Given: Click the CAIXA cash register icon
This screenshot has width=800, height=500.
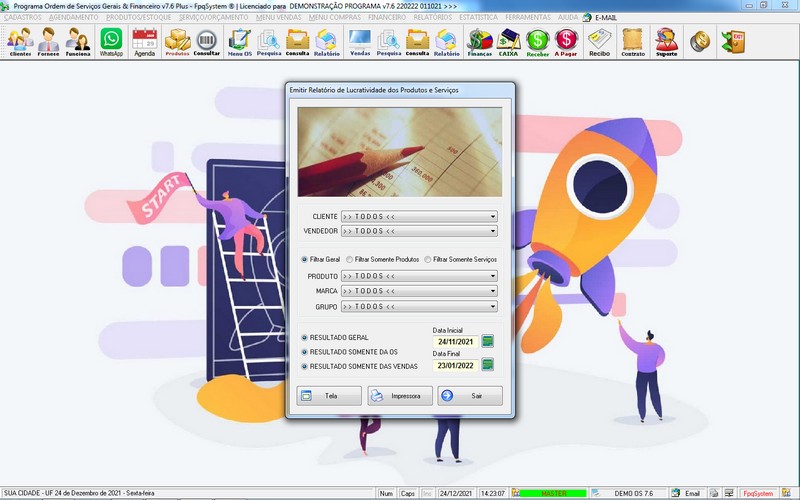Looking at the screenshot, I should point(510,41).
